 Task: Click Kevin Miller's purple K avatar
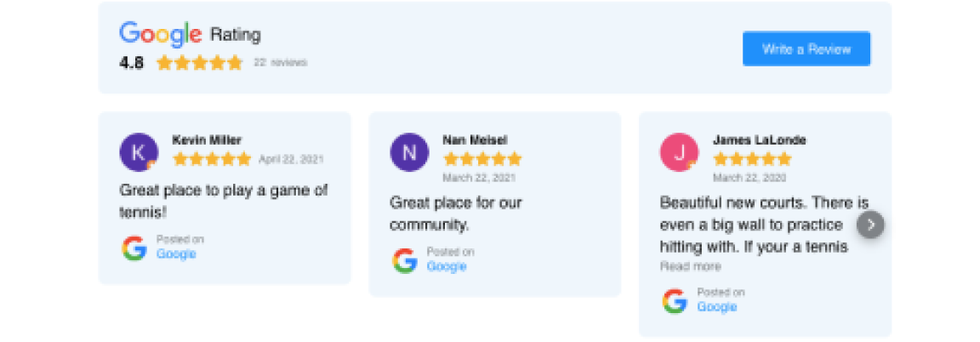point(139,152)
